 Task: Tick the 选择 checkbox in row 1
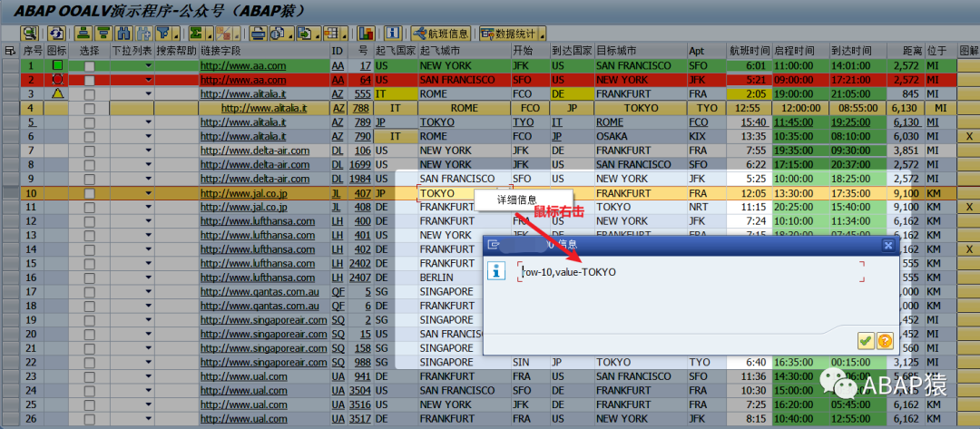coord(90,65)
